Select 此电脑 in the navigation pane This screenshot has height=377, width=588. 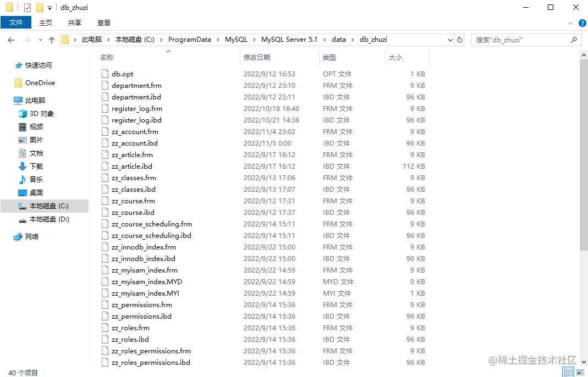click(x=35, y=101)
